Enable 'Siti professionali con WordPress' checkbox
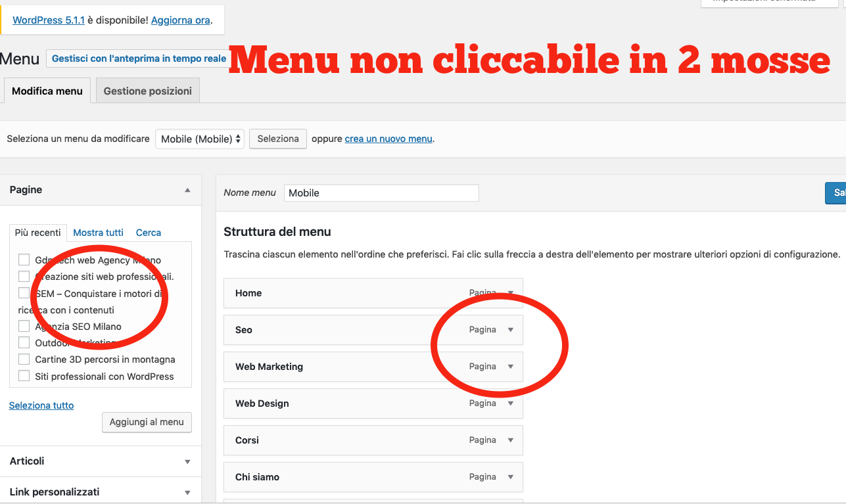 [24, 376]
